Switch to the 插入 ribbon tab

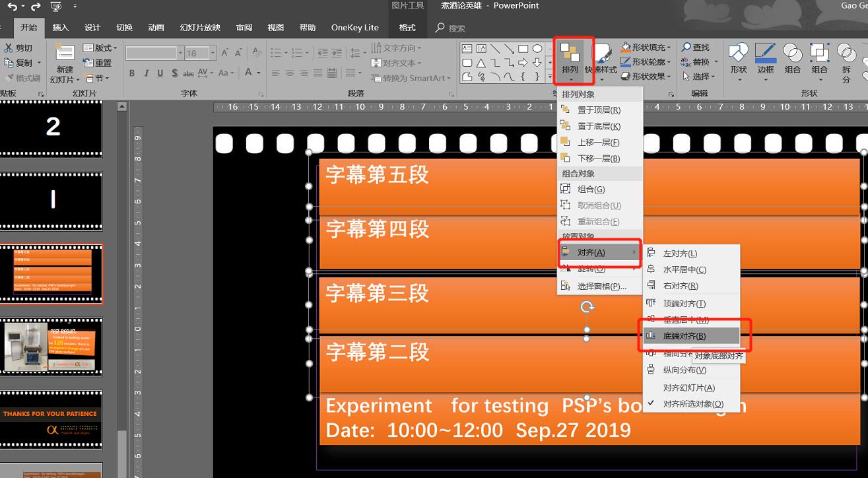[59, 27]
